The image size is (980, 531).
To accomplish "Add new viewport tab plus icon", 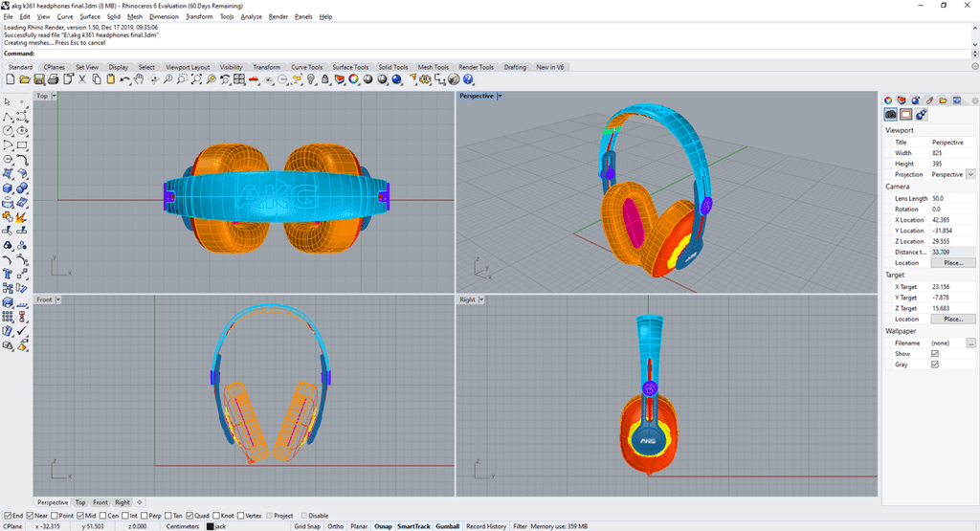I will (140, 502).
